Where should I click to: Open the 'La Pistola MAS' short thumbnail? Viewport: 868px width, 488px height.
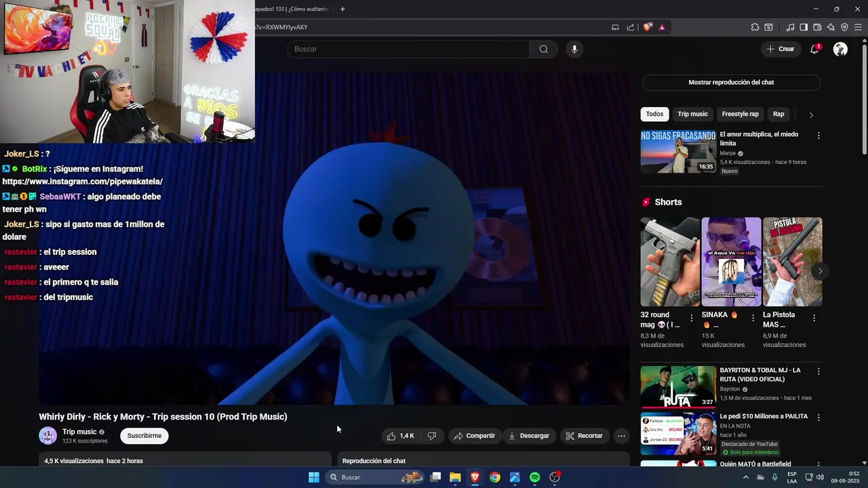point(792,262)
